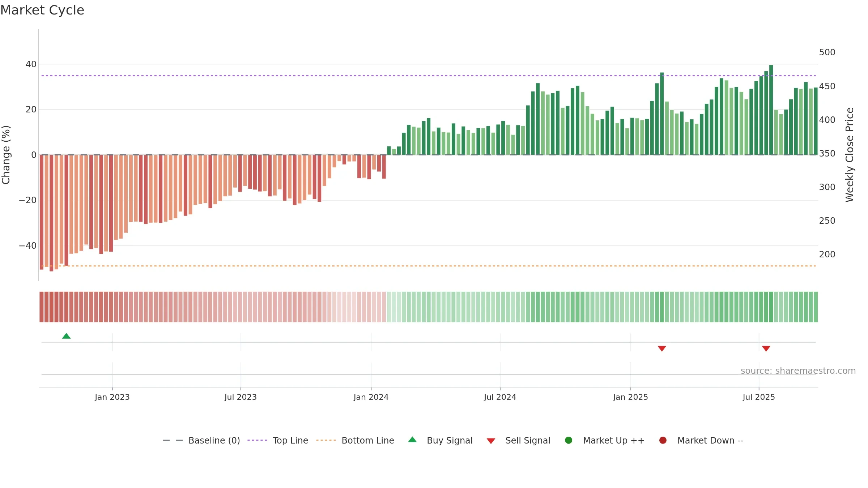This screenshot has height=488, width=868.
Task: Click the source: sharemaestro.com text
Action: click(x=798, y=371)
